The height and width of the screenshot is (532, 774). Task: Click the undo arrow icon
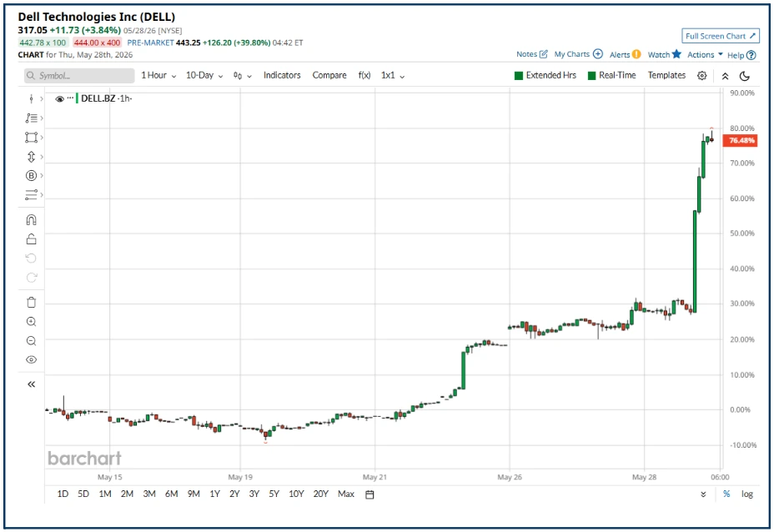31,258
